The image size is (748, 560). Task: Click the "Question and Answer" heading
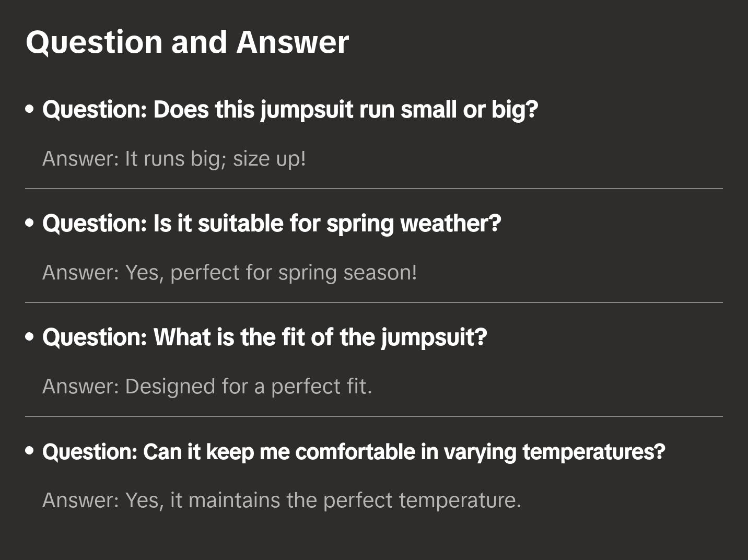[187, 42]
